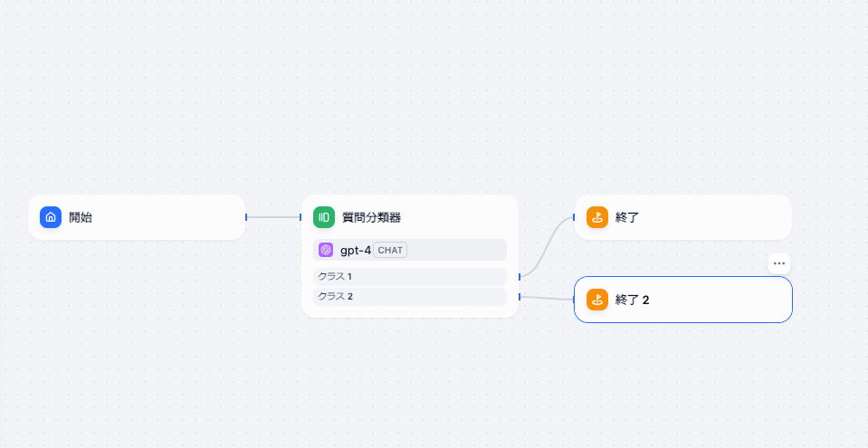Click the CHAT badge next to gpt-4
Image resolution: width=868 pixels, height=448 pixels.
(x=390, y=250)
